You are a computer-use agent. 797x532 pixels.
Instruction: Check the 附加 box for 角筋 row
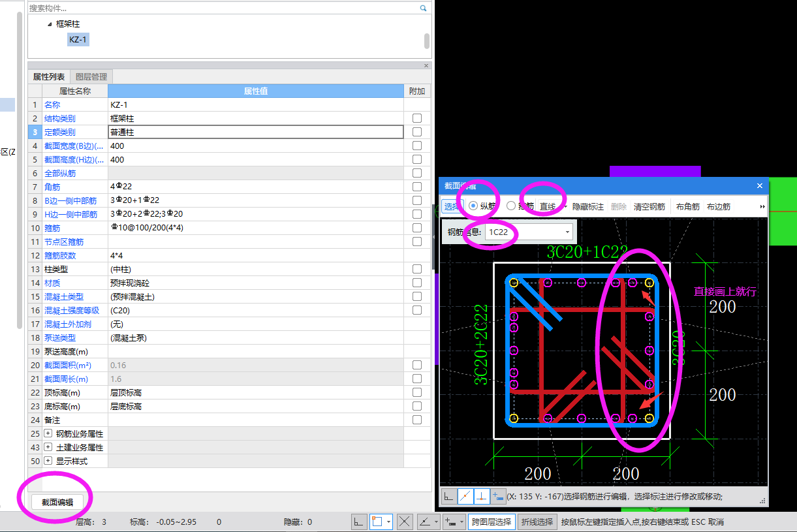(416, 187)
